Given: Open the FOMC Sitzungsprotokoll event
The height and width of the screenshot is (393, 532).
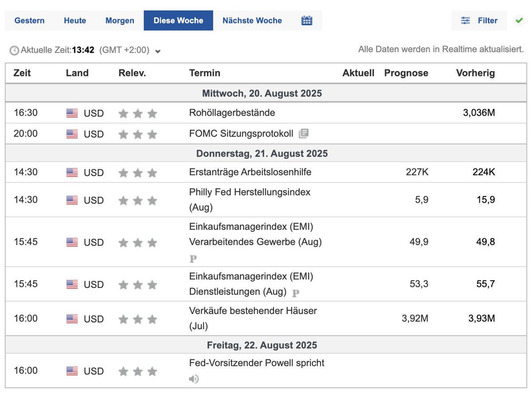Looking at the screenshot, I should (x=241, y=134).
